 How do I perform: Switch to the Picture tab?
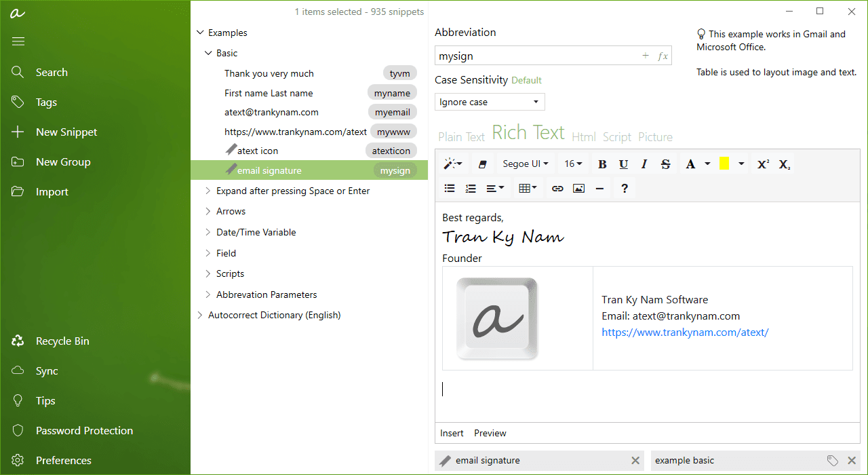[x=655, y=137]
